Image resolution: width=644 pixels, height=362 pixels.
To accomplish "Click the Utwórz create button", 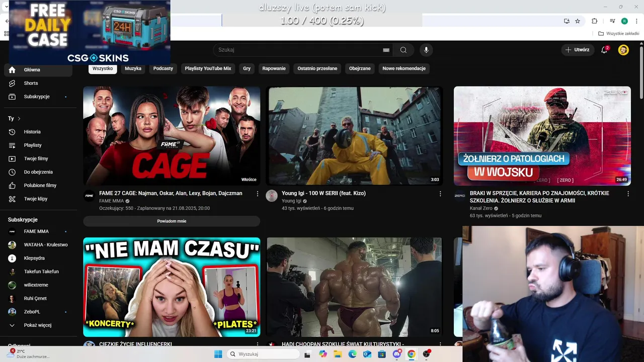I will tap(577, 50).
